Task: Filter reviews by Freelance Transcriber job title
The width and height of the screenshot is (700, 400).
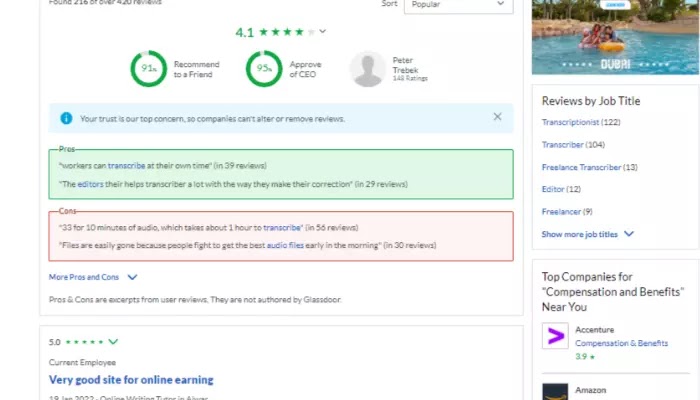Action: click(x=581, y=167)
